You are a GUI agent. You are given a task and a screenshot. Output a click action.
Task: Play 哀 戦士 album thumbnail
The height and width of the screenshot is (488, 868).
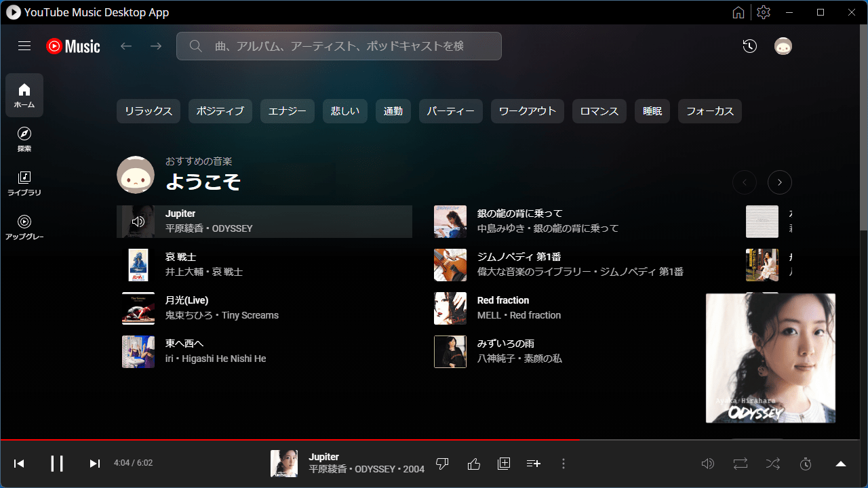point(138,265)
